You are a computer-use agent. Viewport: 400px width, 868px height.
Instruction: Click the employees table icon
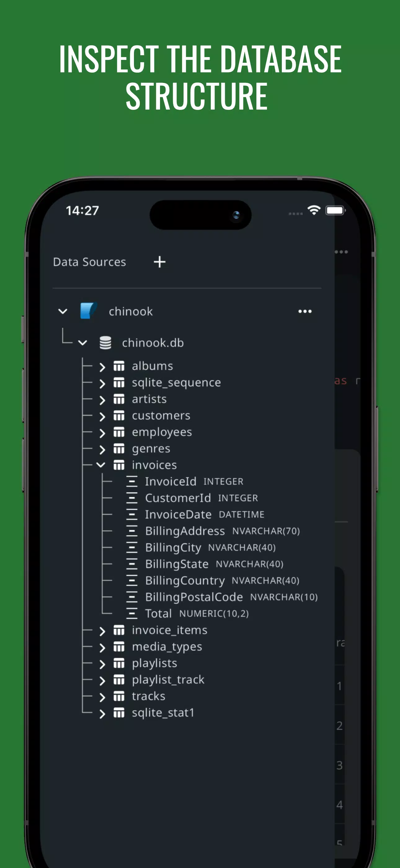[119, 432]
